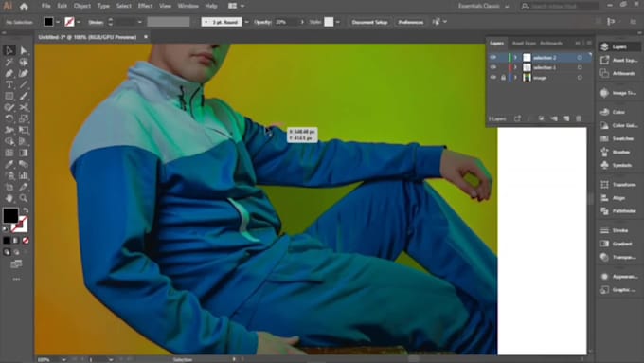
Task: Open stroke color dropdown in control bar
Action: [79, 22]
